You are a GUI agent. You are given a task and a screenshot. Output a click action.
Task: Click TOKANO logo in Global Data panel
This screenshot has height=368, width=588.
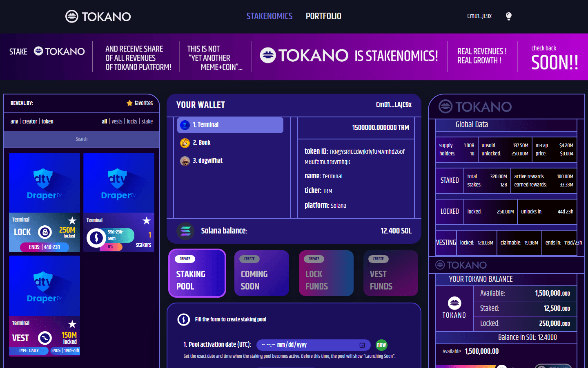pyautogui.click(x=475, y=107)
